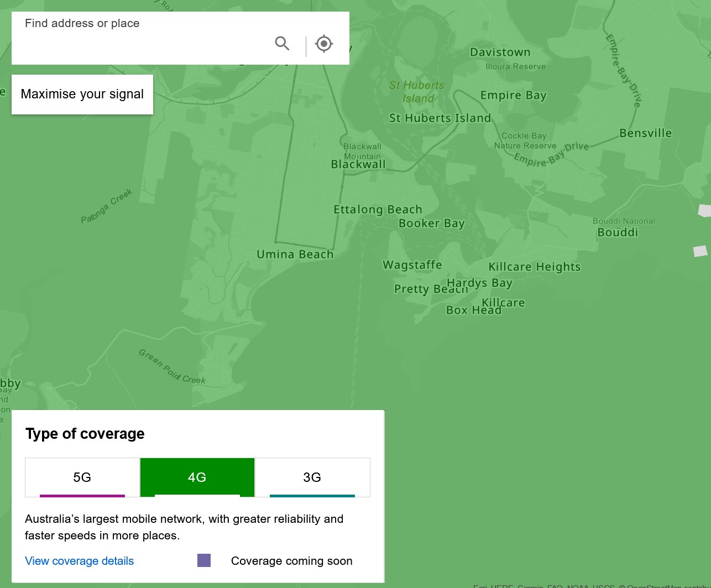Click the purple Coverage coming soon swatch
The image size is (711, 588).
204,560
